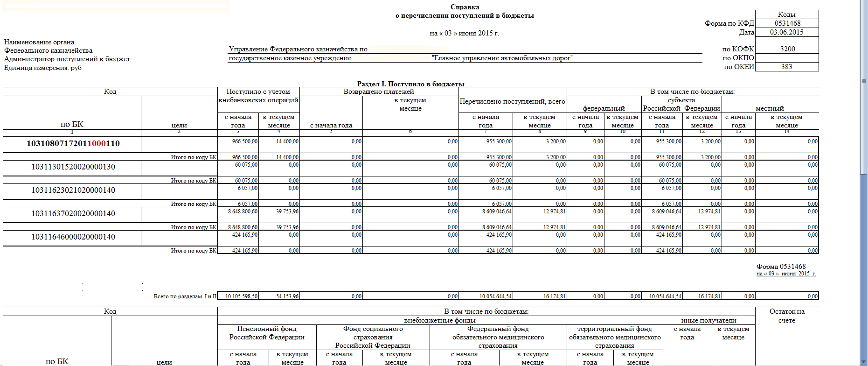
Task: Click the form code cell "0531468" in the Коды box
Action: (x=787, y=23)
